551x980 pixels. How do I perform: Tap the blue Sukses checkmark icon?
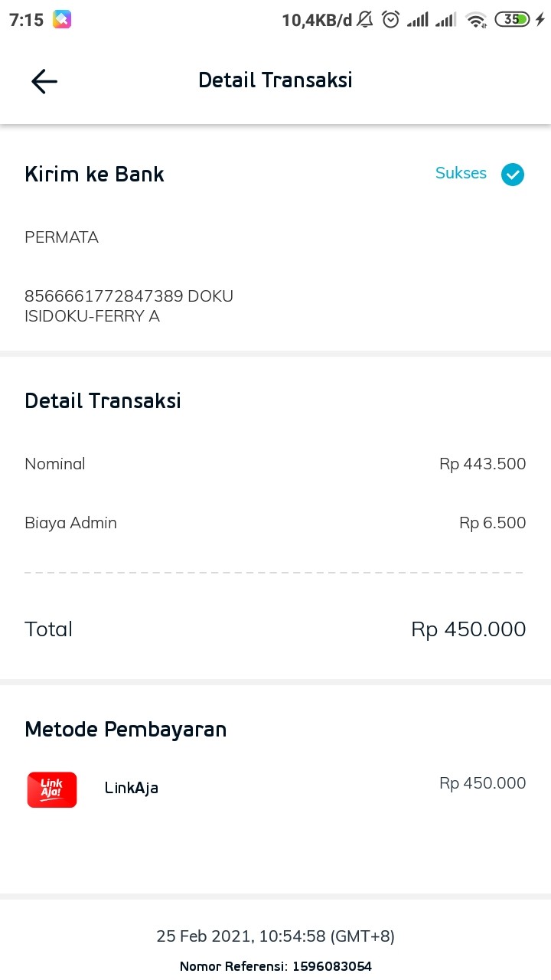[x=513, y=175]
